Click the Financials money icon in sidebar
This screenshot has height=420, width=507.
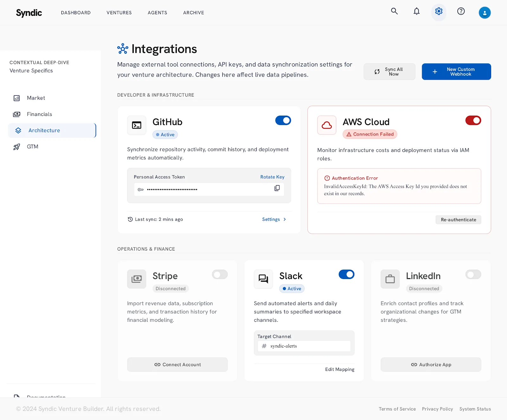coord(17,114)
